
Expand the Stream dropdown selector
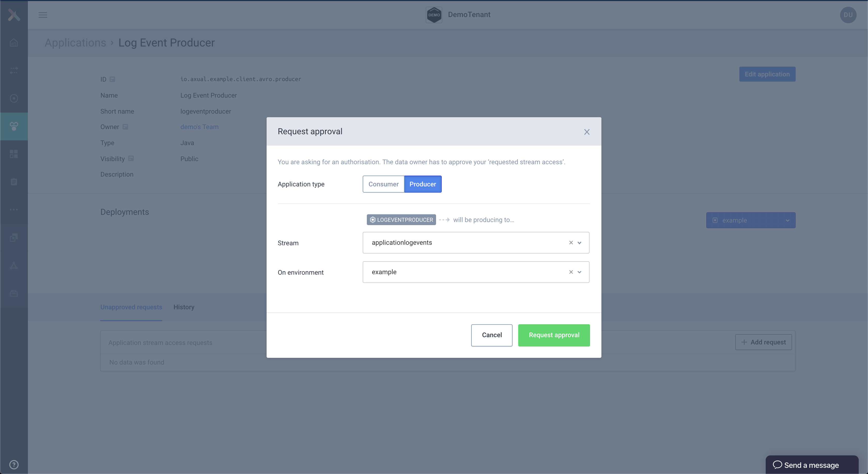tap(579, 242)
